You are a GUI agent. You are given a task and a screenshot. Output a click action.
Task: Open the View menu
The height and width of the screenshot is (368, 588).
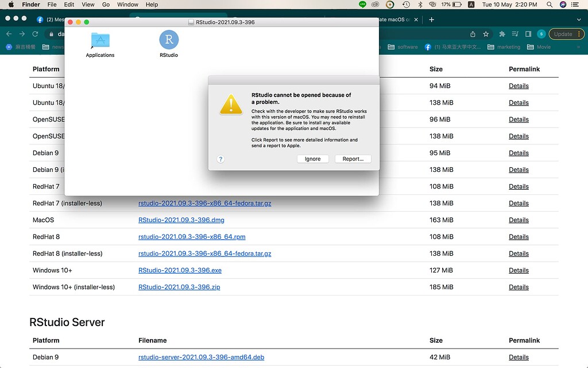coord(88,5)
